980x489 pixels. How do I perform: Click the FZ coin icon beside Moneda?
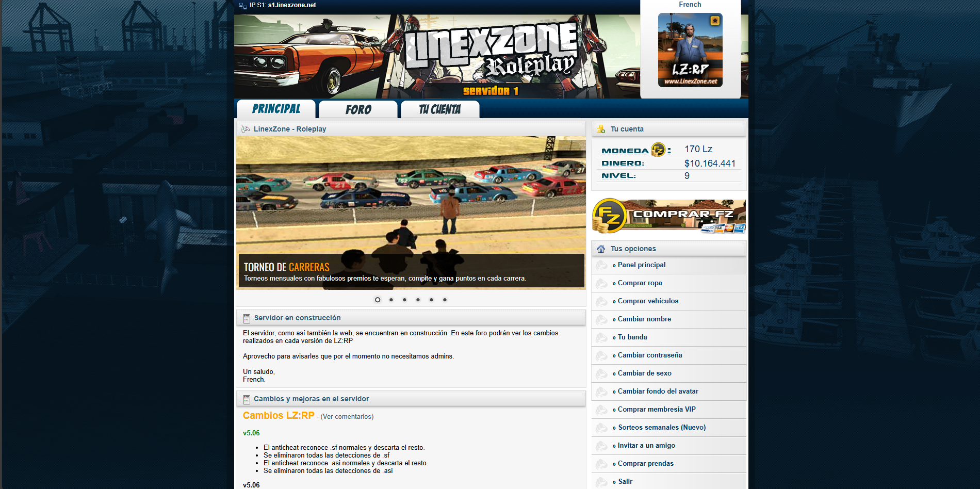tap(658, 150)
